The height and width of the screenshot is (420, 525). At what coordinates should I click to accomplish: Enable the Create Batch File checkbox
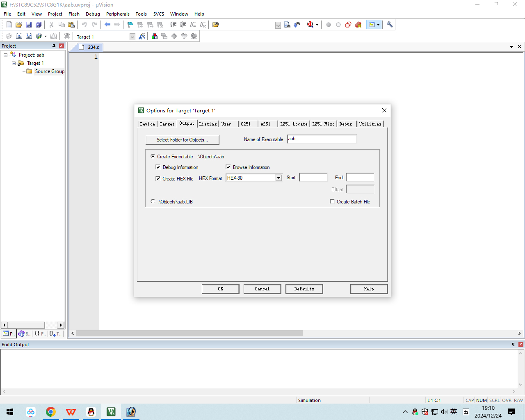pos(332,201)
